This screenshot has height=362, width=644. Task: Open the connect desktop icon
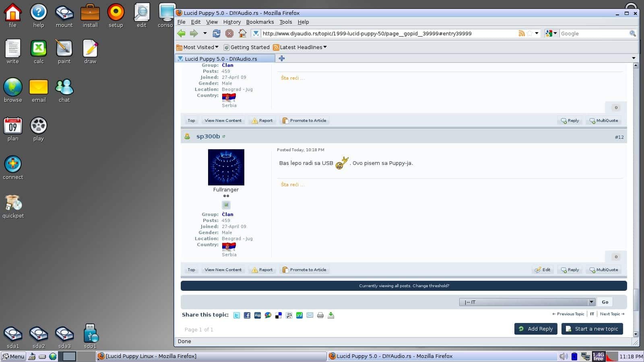13,168
